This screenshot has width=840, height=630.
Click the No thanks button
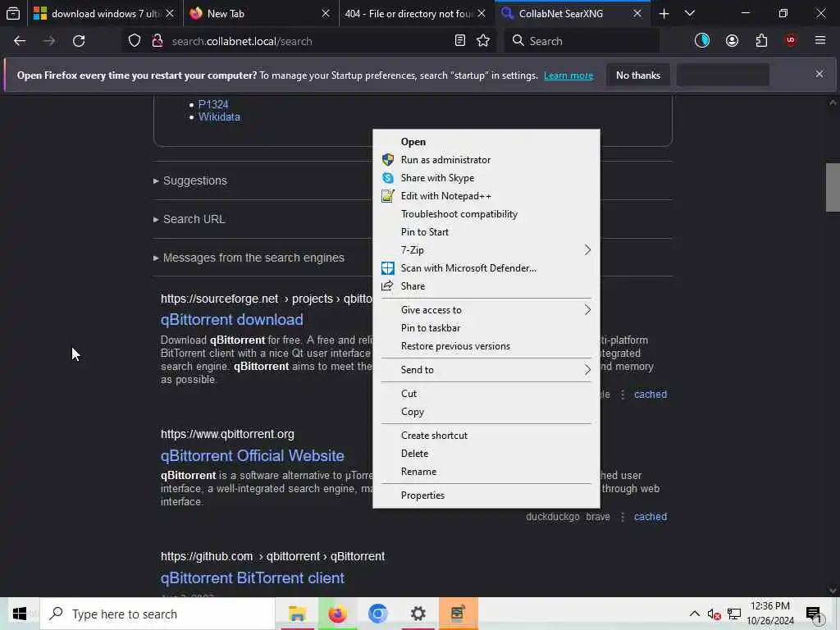638,75
